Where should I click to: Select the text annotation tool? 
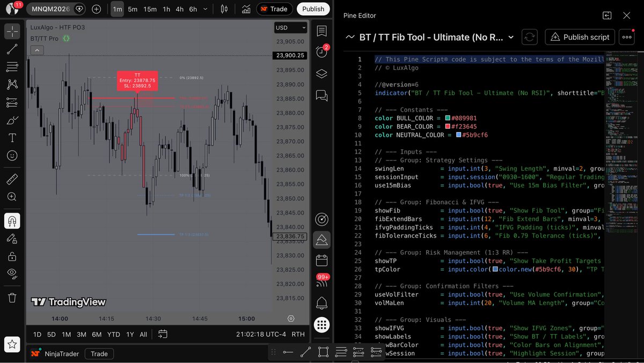12,138
